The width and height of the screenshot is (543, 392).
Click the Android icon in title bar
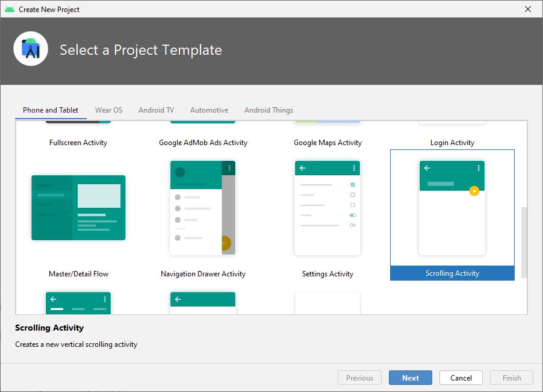(10, 10)
